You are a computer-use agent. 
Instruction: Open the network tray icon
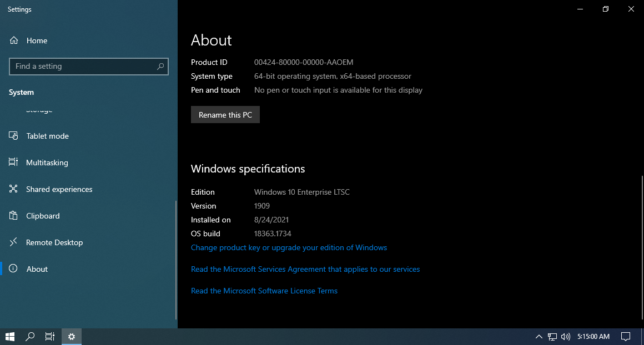pos(552,337)
